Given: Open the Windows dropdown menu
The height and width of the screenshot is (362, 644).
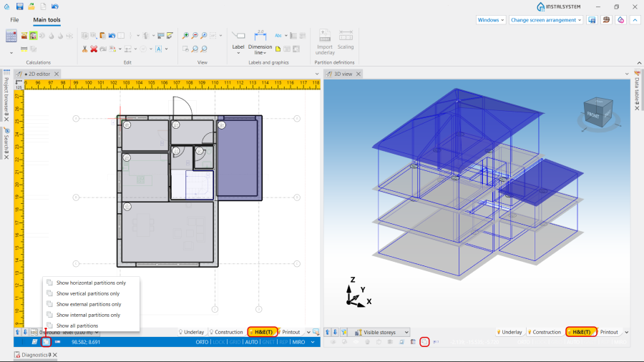Looking at the screenshot, I should [491, 20].
